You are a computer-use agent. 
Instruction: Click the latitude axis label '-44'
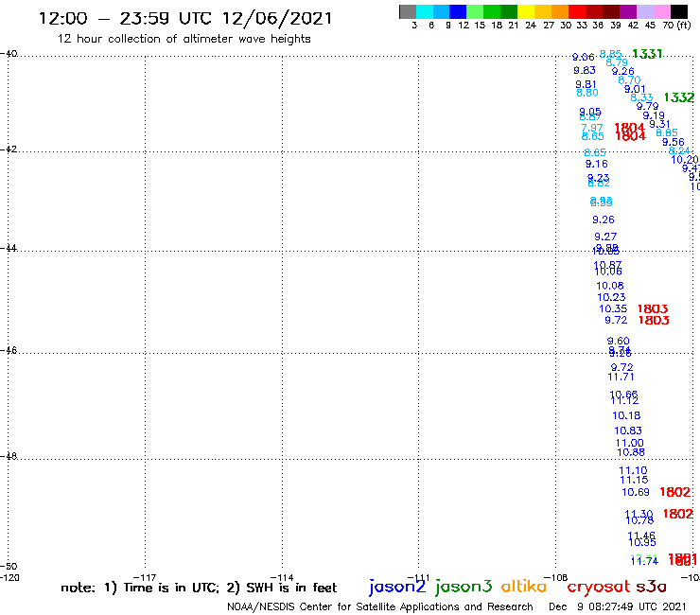[9, 248]
